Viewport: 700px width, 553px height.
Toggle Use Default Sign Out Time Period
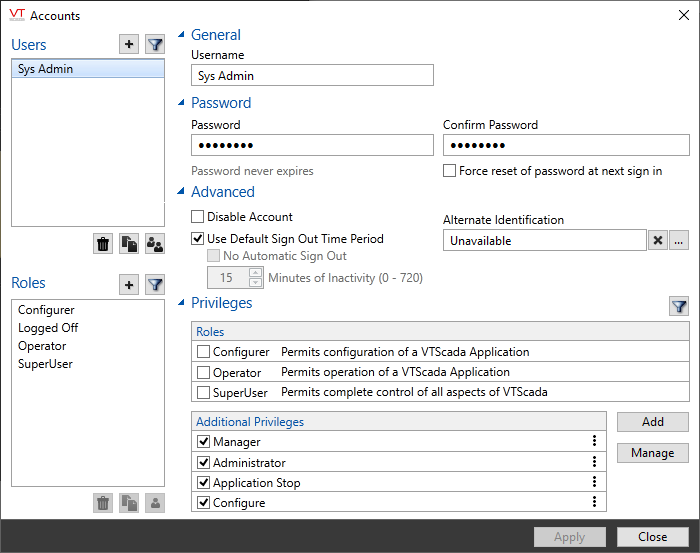coord(198,239)
